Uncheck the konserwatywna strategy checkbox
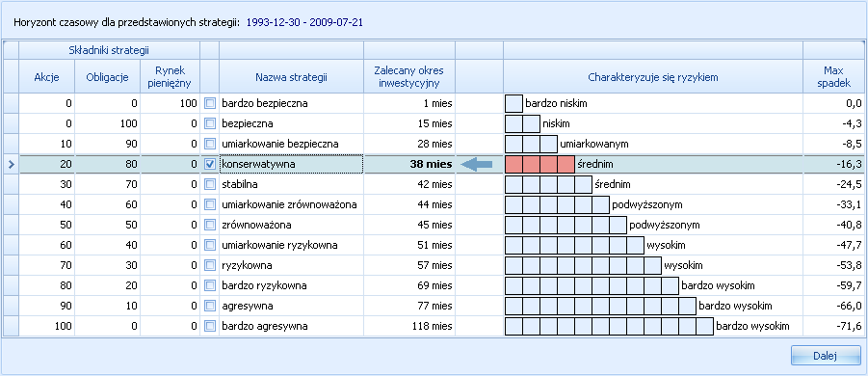The height and width of the screenshot is (376, 868). (210, 164)
